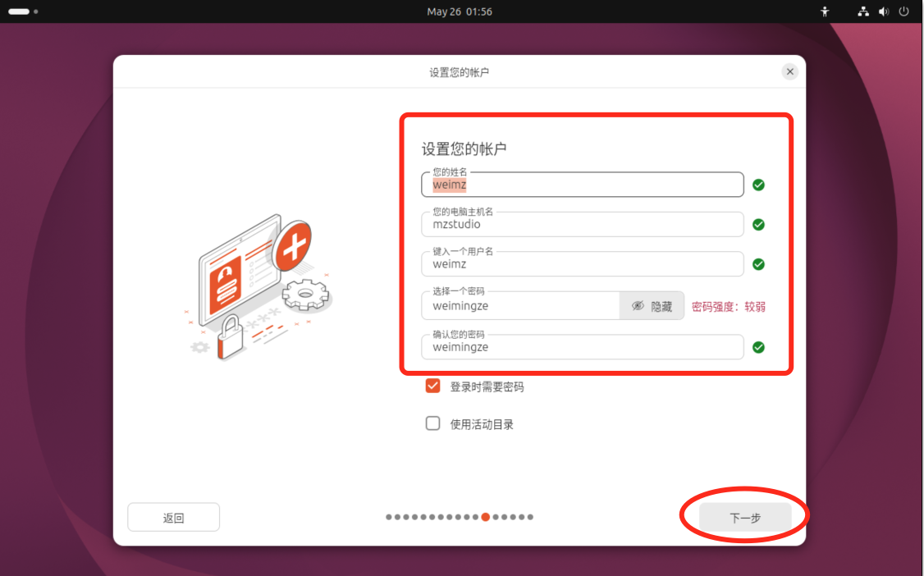Open the May 26 01:56 clock menu

click(x=460, y=11)
